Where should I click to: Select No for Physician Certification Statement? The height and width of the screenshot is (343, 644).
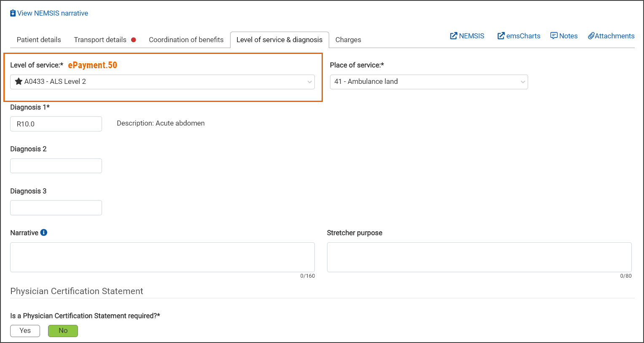[63, 331]
